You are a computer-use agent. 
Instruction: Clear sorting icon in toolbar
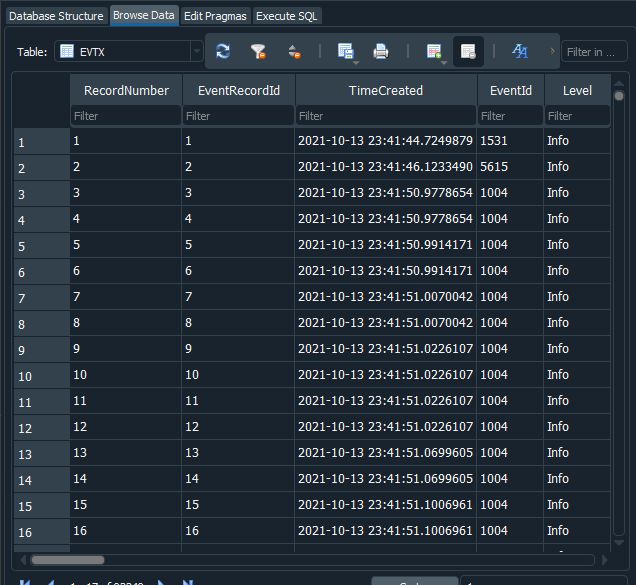(294, 52)
